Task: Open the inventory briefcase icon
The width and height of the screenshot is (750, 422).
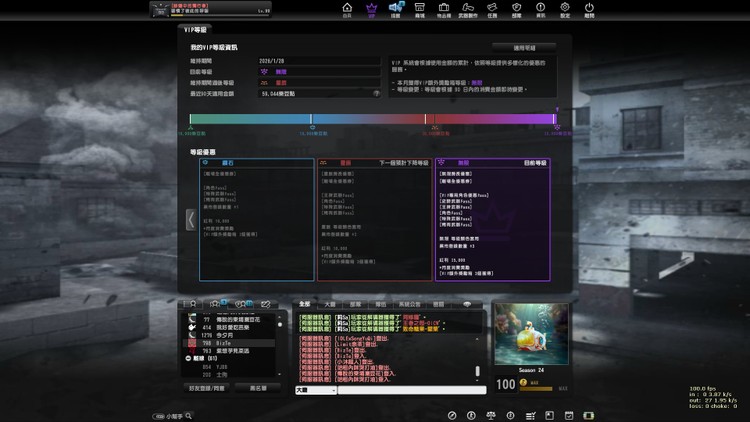Action: coord(443,10)
